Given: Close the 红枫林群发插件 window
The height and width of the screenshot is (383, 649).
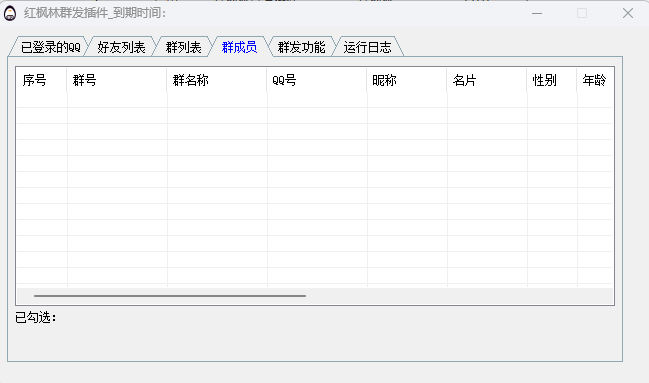Looking at the screenshot, I should [627, 13].
